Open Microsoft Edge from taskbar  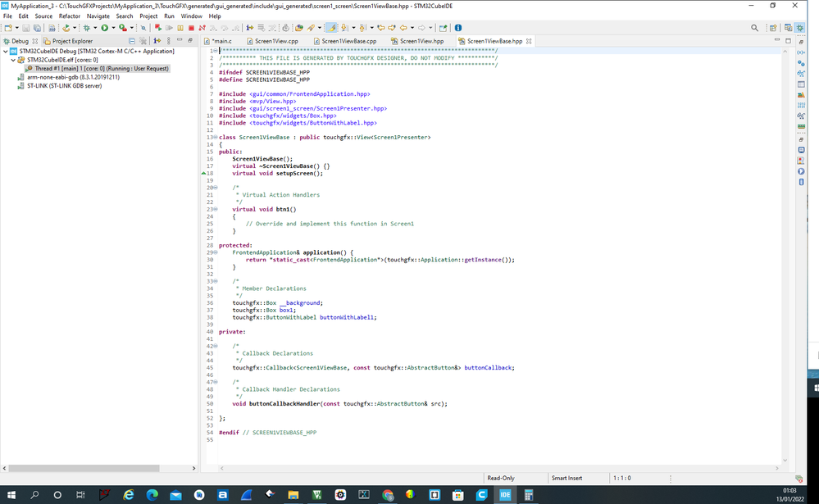click(152, 495)
